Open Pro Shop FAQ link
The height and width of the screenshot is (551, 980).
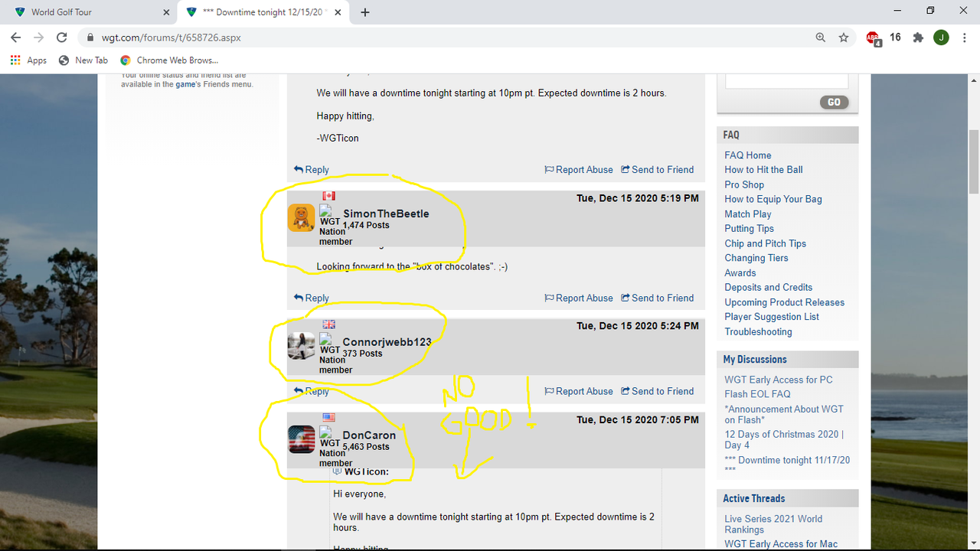(744, 184)
